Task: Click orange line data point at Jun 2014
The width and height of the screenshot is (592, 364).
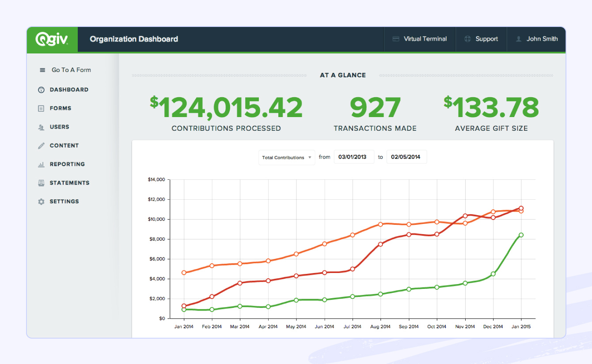Action: (x=324, y=244)
